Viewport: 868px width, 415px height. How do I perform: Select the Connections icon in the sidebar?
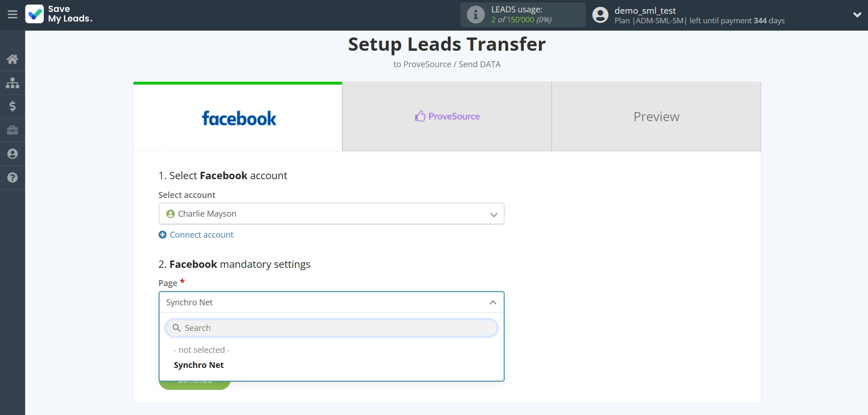(x=12, y=83)
